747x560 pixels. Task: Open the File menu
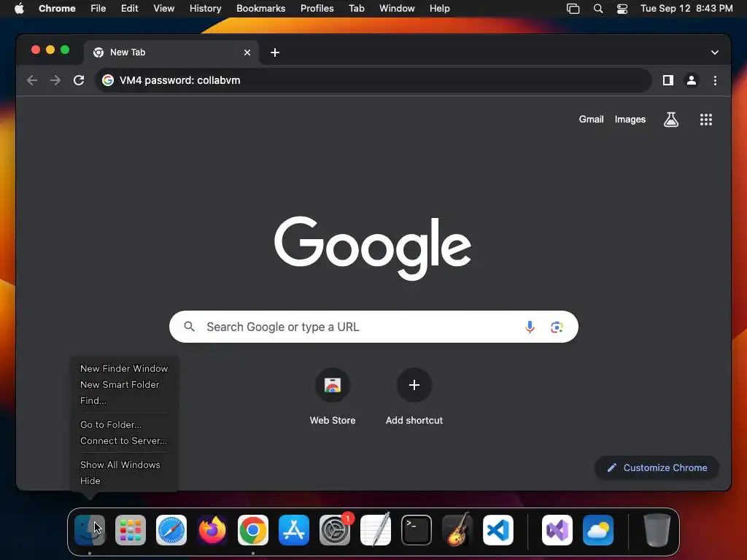(98, 9)
